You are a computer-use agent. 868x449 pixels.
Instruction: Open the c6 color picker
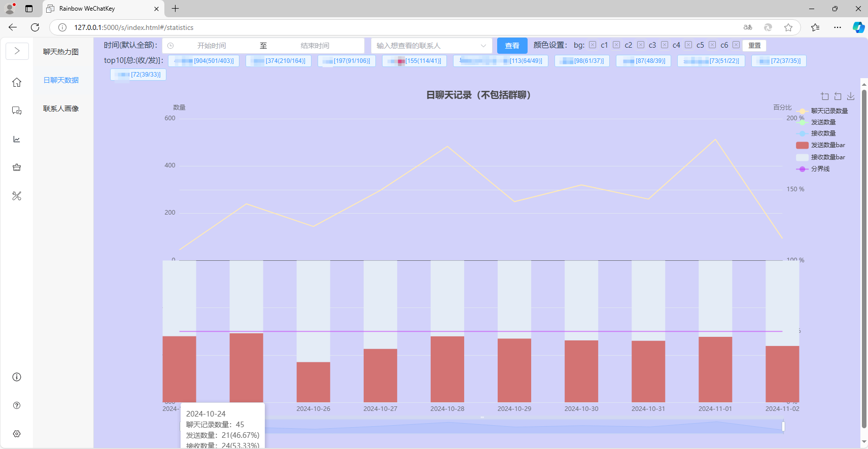pos(736,45)
